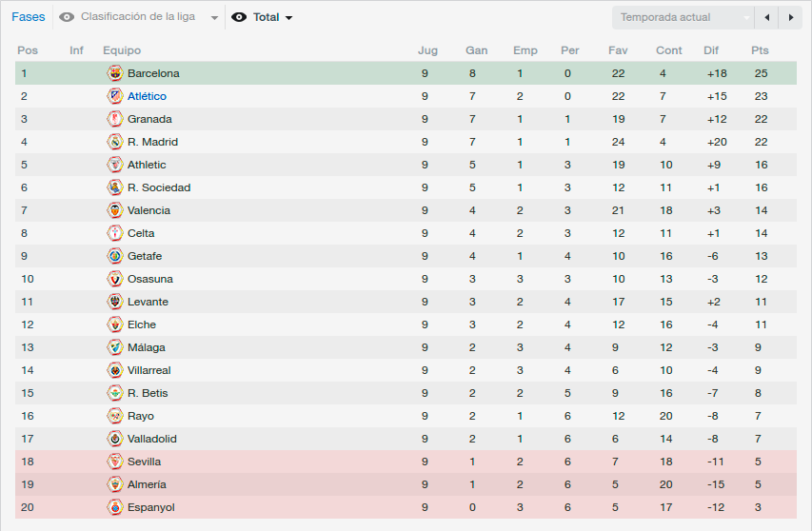
Task: Toggle the black eye icon beside Total
Action: click(x=239, y=17)
